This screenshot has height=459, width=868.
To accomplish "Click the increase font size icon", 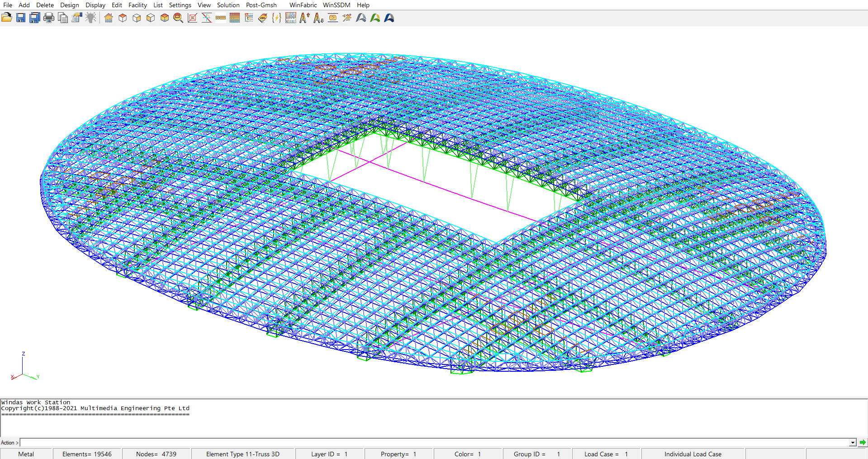I will pyautogui.click(x=305, y=18).
